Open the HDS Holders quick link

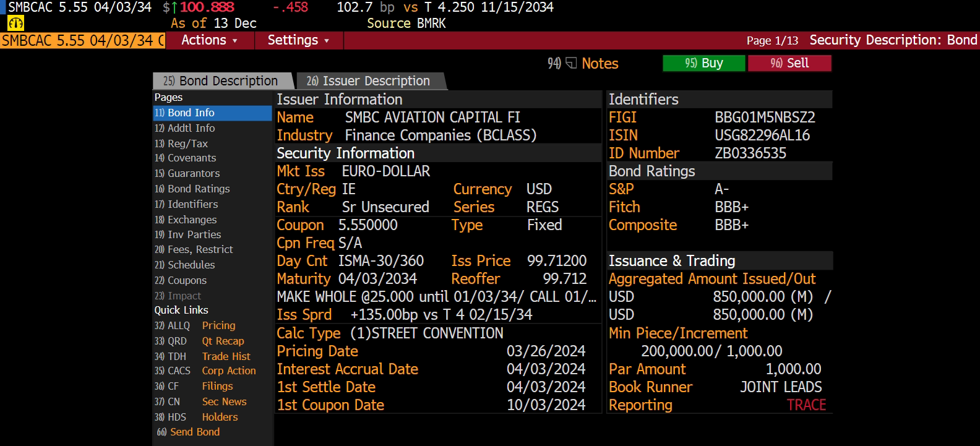point(196,417)
